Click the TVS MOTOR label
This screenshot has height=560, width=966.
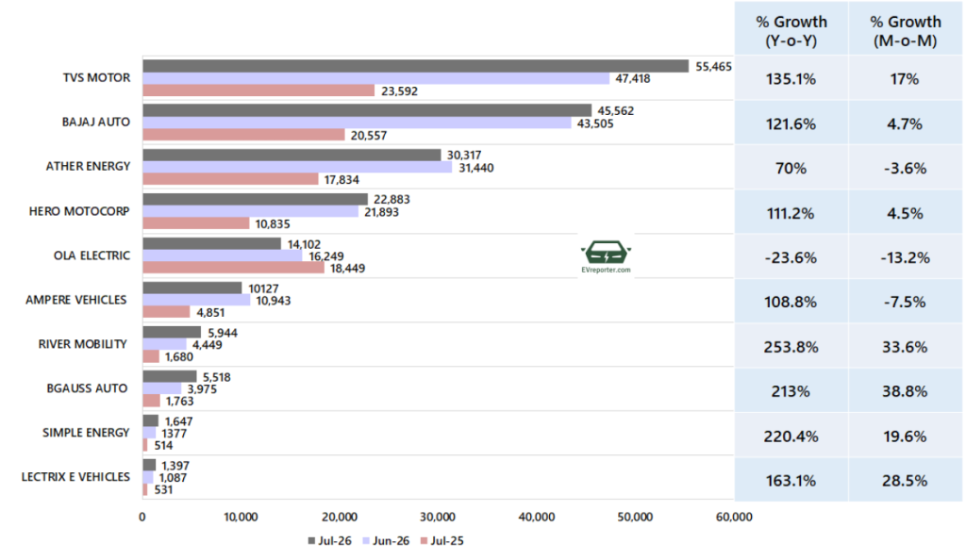(x=97, y=78)
